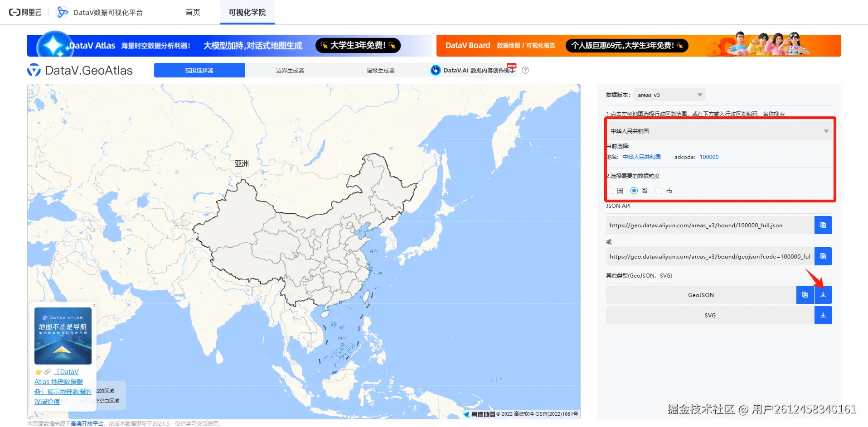Viewport: 868px width, 427px height.
Task: Click the GeoJSON button
Action: coord(701,295)
